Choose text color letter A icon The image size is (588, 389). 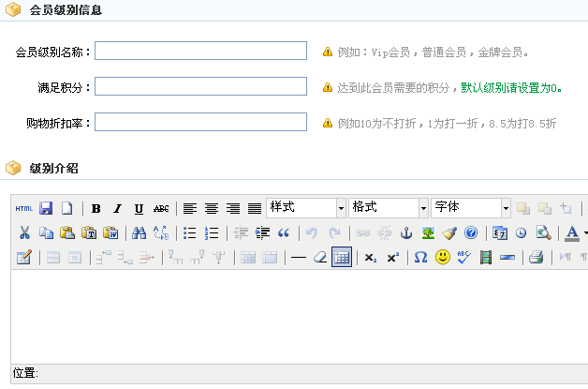click(x=572, y=232)
